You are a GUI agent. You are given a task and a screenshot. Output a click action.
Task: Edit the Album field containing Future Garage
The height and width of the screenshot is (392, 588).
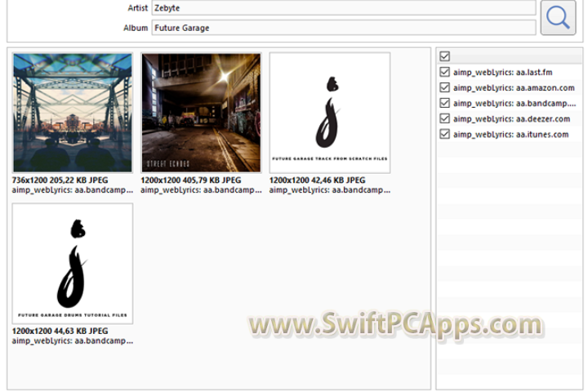pyautogui.click(x=344, y=28)
